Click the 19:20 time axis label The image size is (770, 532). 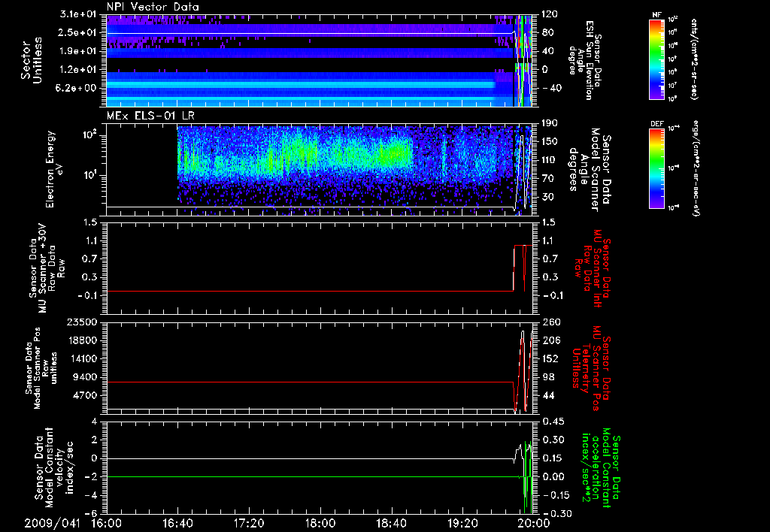click(x=463, y=524)
